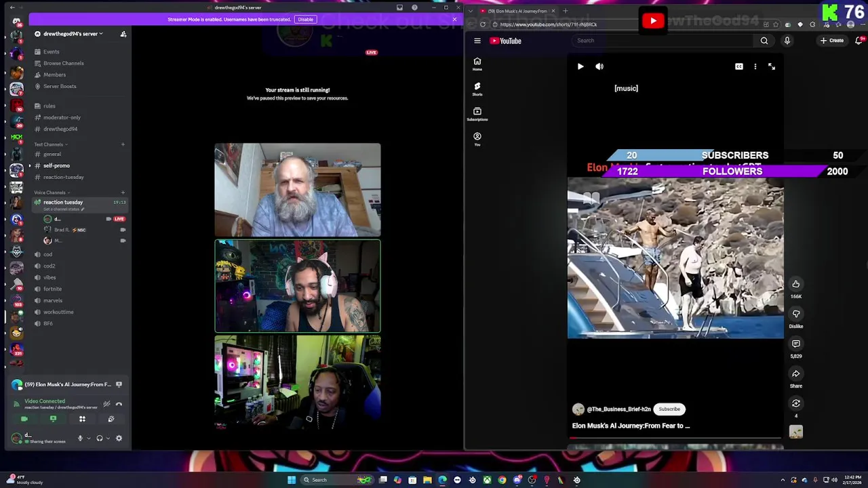Open the self-promo channel
Image resolution: width=868 pixels, height=488 pixels.
point(56,165)
